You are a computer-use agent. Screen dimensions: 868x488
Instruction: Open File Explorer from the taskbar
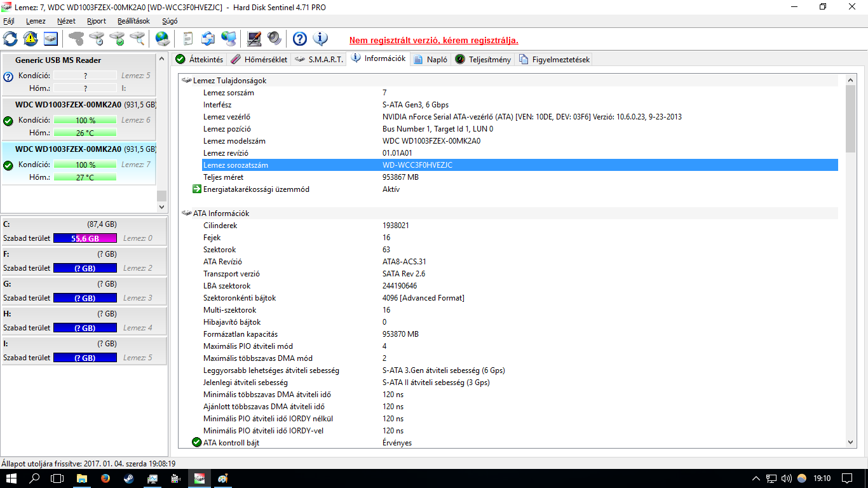coord(82,478)
